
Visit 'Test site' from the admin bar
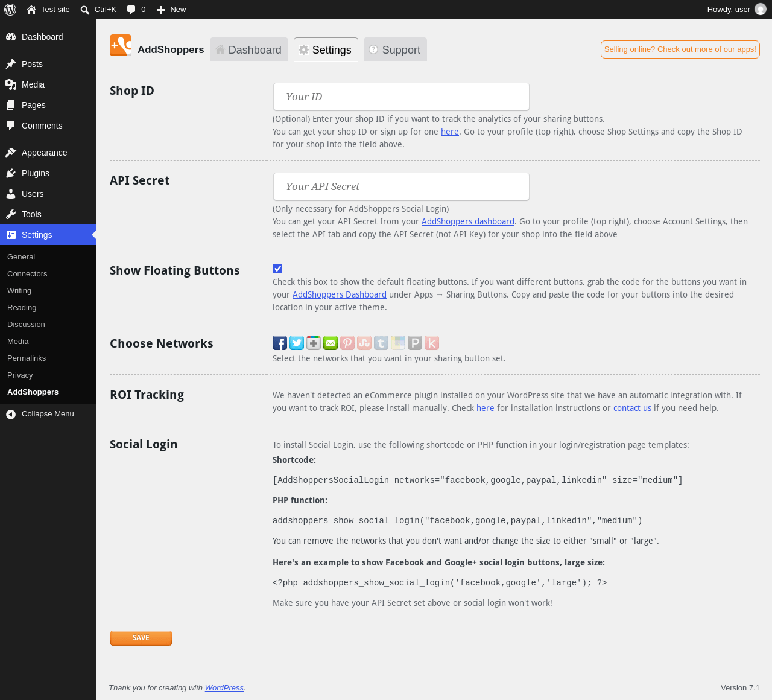(48, 10)
